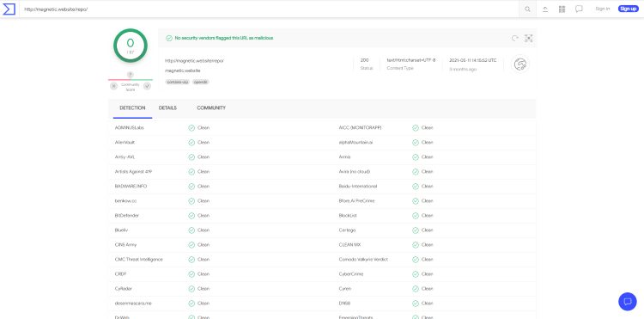Click the Clean check icon for CRDF

191,273
